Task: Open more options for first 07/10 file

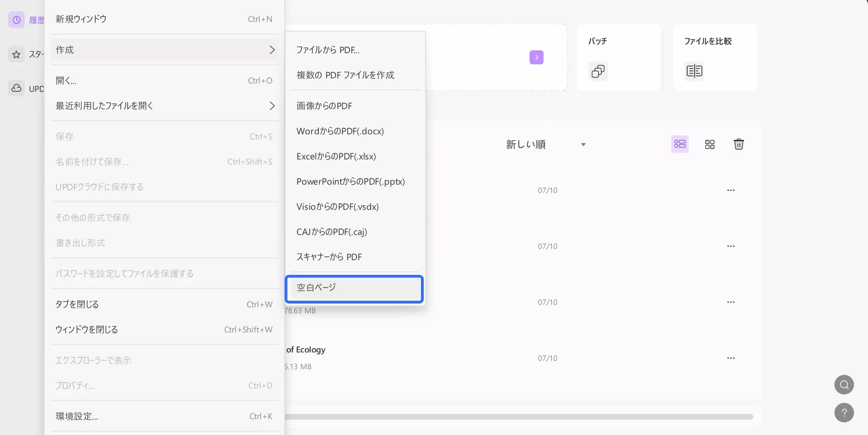Action: (731, 190)
